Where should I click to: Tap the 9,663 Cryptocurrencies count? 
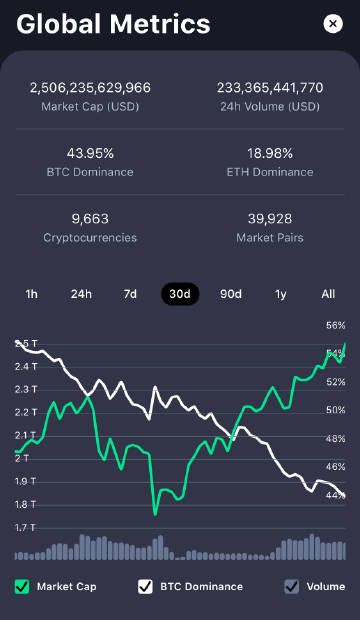coord(90,219)
